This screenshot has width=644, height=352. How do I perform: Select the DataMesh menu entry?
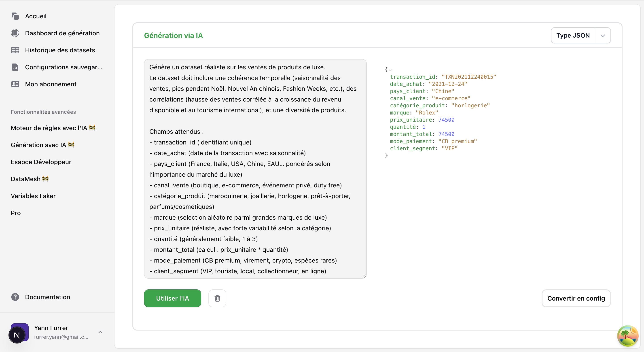(25, 179)
